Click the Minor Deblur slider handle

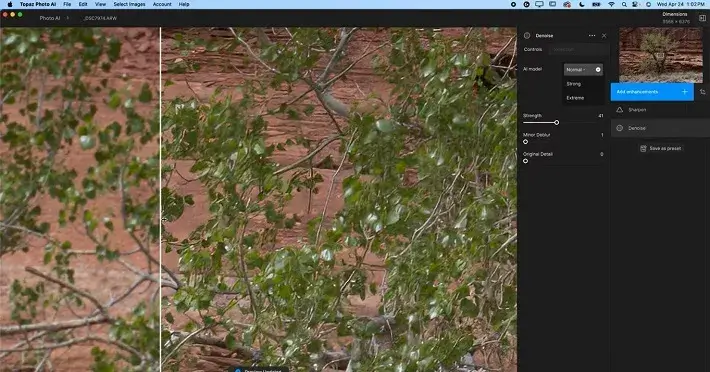525,142
